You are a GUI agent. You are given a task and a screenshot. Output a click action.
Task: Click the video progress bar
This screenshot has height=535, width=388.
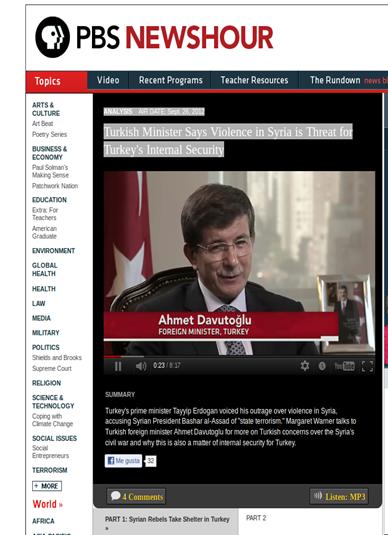[239, 357]
